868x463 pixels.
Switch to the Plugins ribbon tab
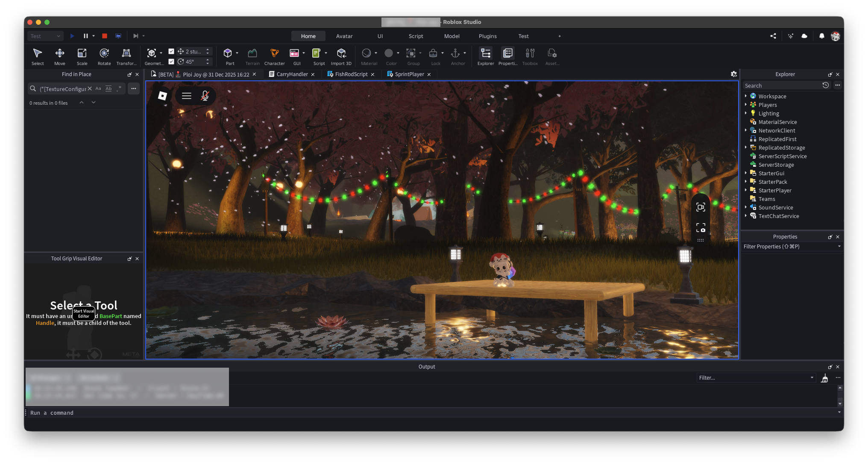(487, 36)
